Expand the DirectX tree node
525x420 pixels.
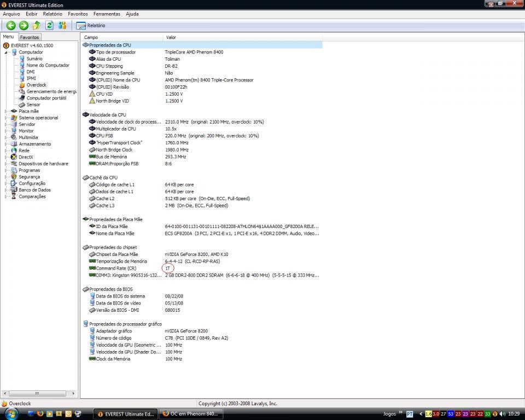(5, 157)
